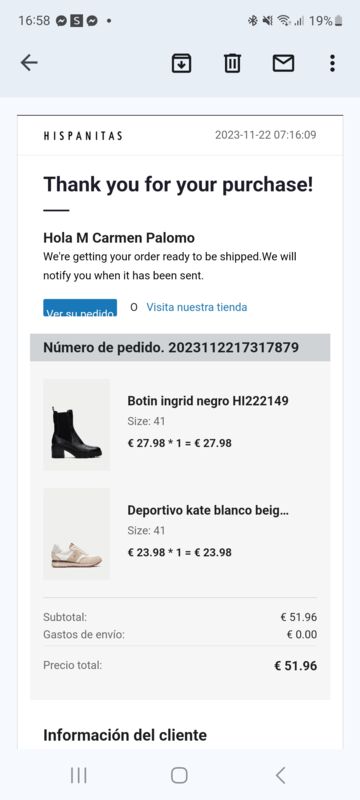
Task: Tap the Número de pedido order number bar
Action: pyautogui.click(x=180, y=347)
